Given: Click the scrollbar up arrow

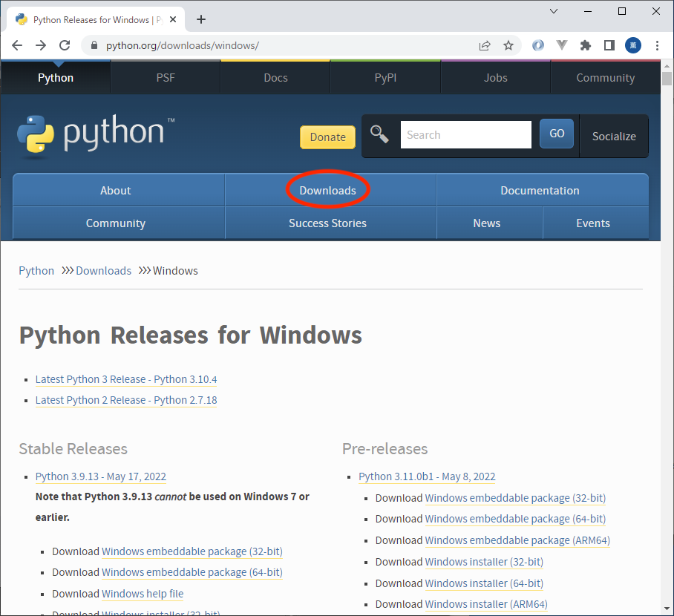Looking at the screenshot, I should click(667, 66).
